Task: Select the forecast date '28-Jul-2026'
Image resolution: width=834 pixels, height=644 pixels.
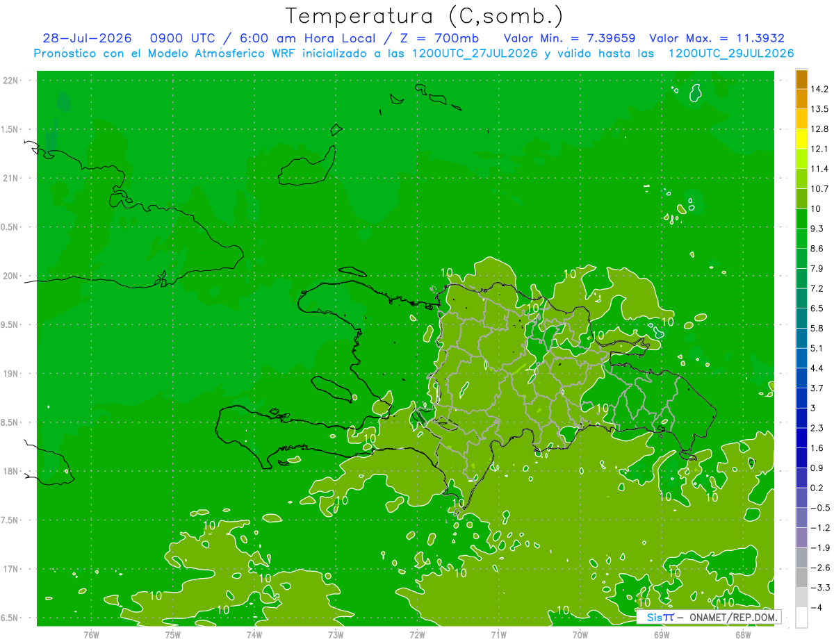Action: coord(87,38)
